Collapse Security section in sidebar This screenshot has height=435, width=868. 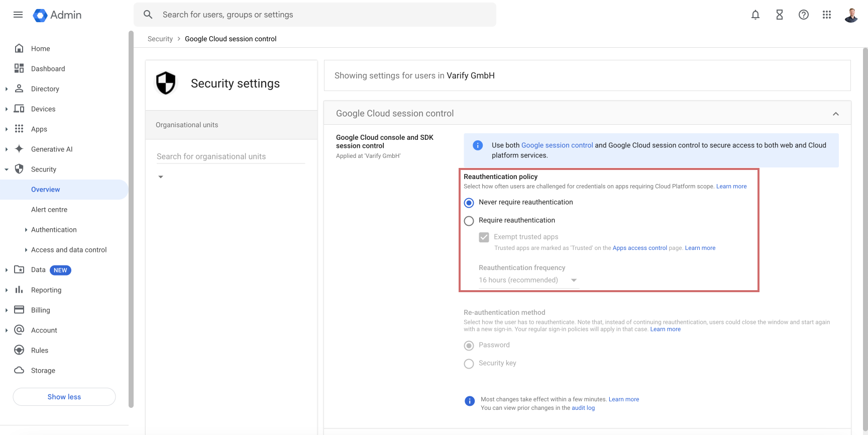(x=7, y=169)
